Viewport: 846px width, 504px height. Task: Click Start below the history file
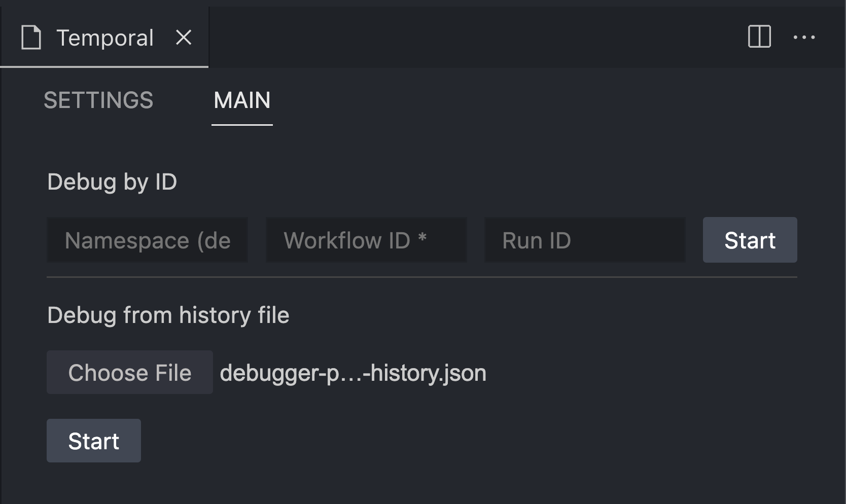pos(94,441)
